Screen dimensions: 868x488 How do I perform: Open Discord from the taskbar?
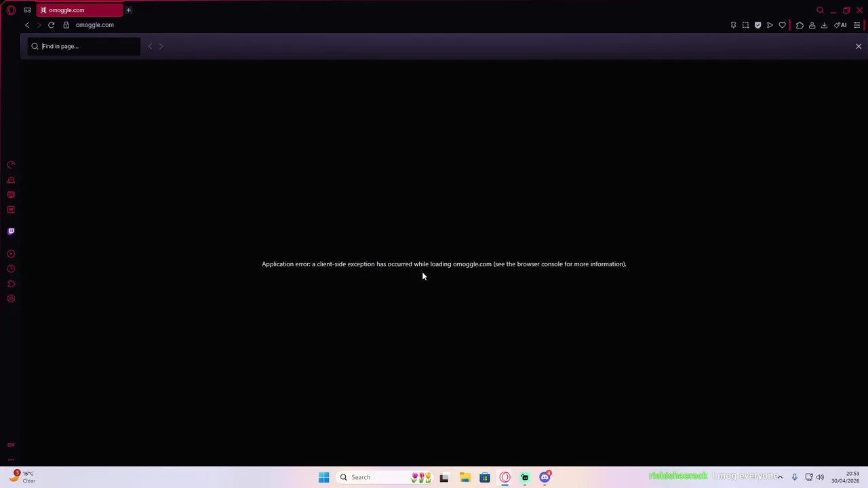click(545, 477)
